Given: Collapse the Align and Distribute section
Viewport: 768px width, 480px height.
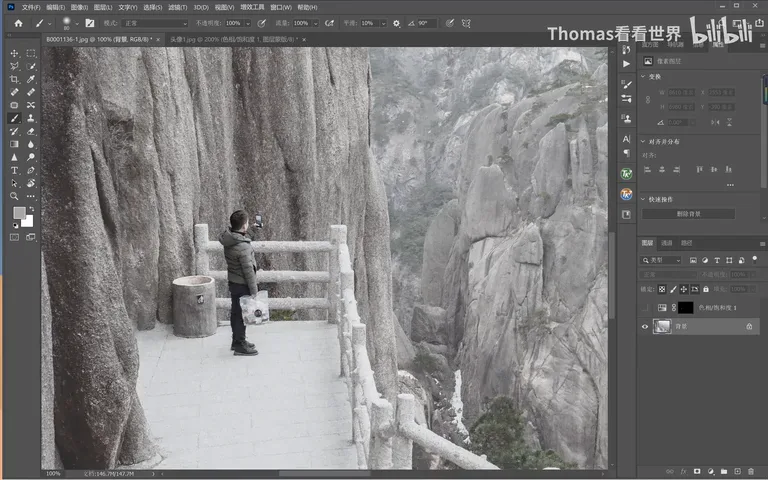Looking at the screenshot, I should pos(643,142).
